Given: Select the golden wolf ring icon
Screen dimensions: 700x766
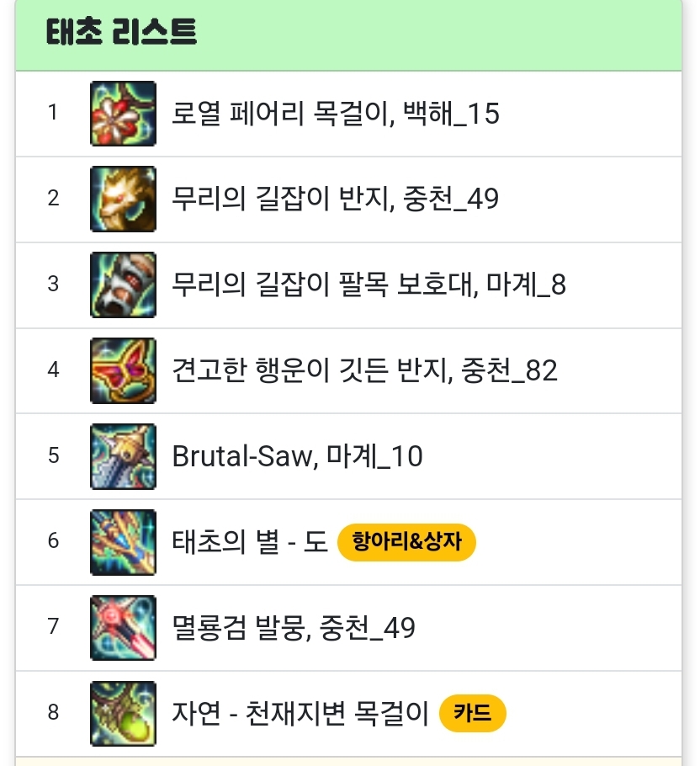Looking at the screenshot, I should pos(123,199).
